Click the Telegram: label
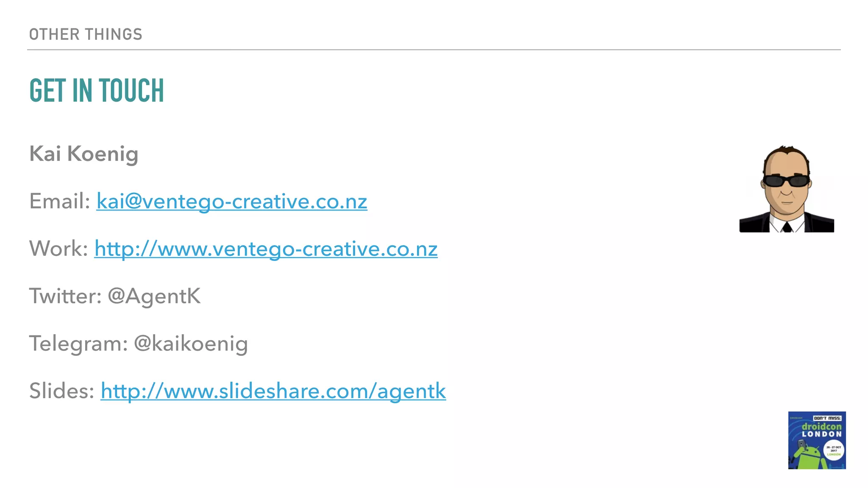 tap(78, 344)
